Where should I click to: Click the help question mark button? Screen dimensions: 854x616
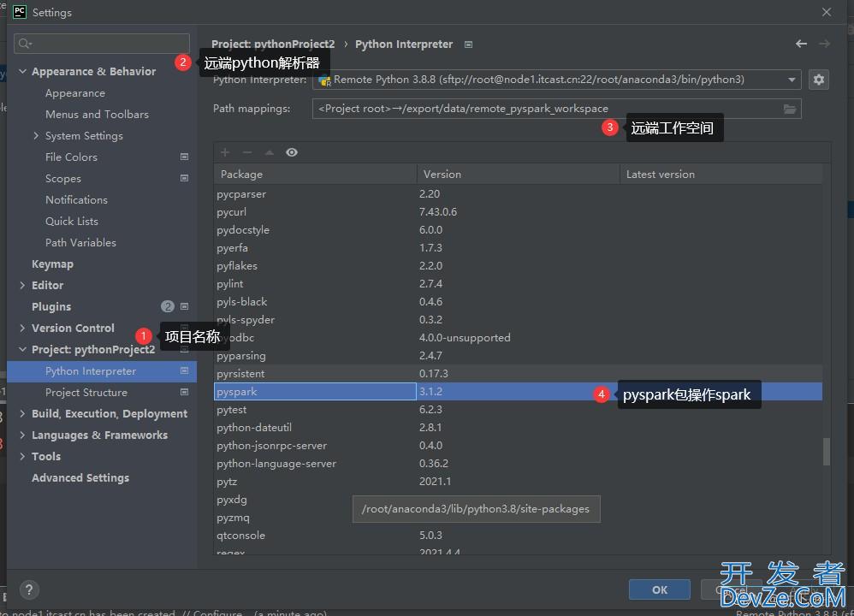[x=29, y=589]
